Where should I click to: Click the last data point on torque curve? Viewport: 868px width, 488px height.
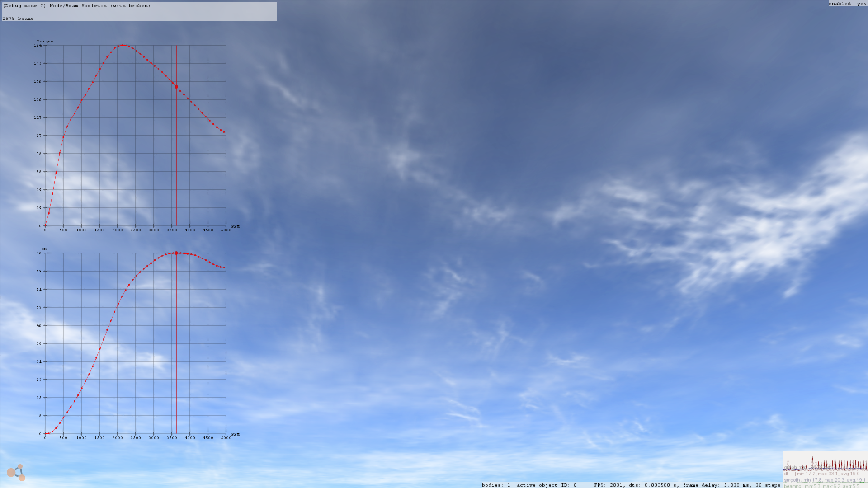point(224,132)
